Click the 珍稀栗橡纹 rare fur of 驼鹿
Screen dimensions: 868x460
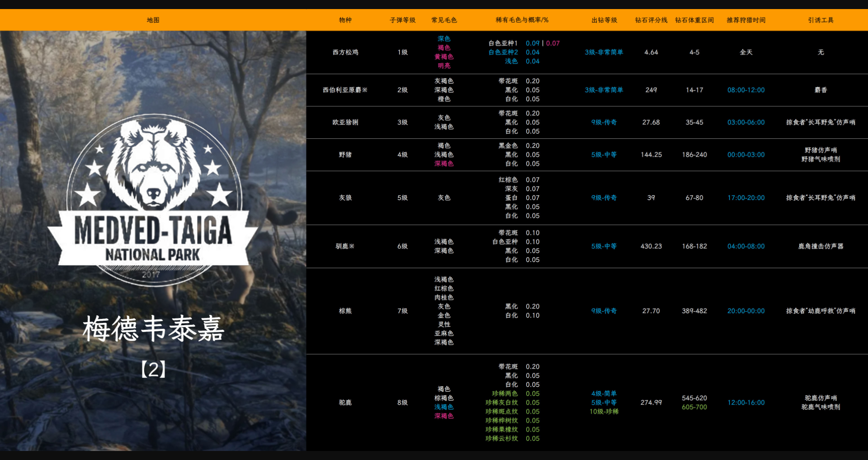pyautogui.click(x=502, y=430)
